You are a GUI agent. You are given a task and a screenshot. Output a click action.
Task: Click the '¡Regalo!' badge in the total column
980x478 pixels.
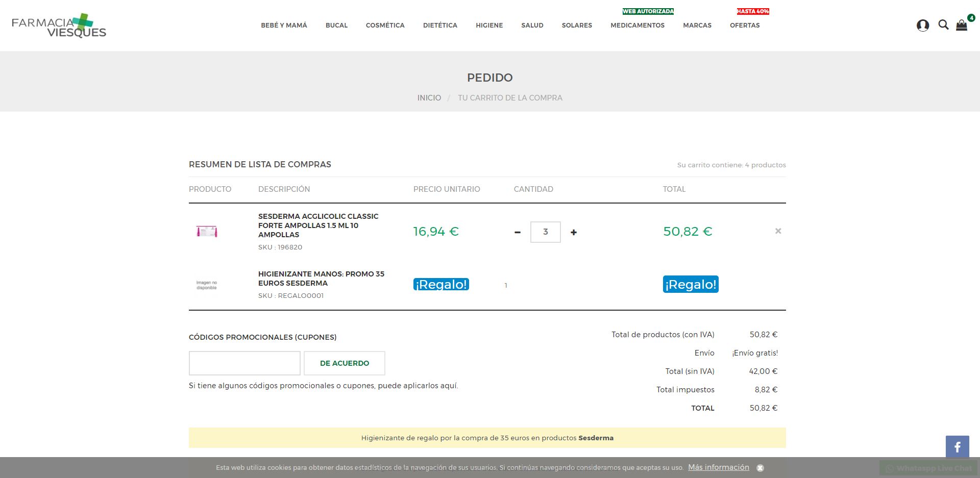tap(691, 284)
